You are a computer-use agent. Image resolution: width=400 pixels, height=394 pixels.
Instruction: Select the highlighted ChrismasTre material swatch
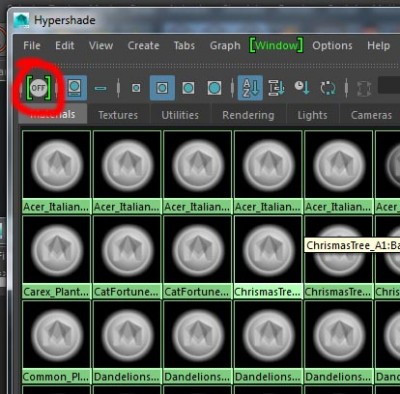tap(268, 257)
